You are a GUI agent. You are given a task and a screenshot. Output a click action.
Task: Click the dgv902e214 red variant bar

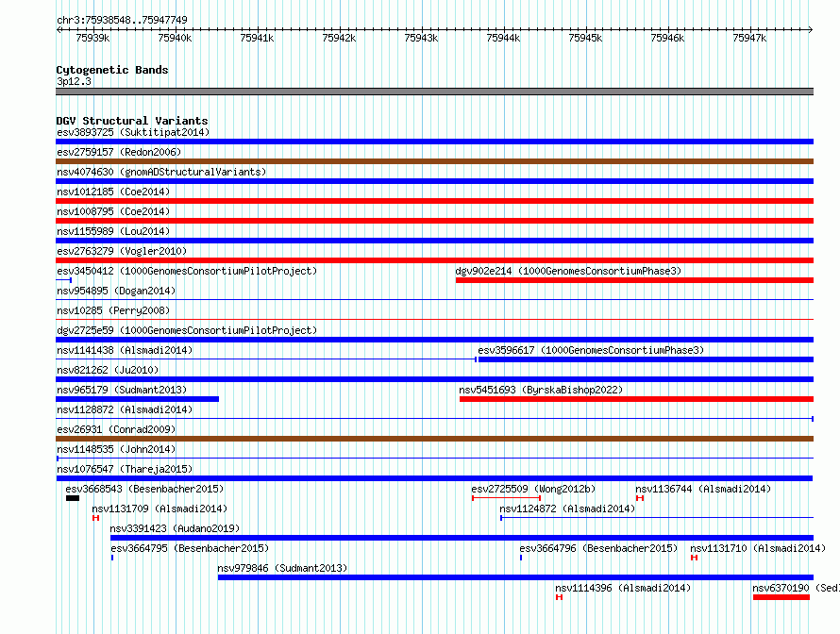coord(635,280)
